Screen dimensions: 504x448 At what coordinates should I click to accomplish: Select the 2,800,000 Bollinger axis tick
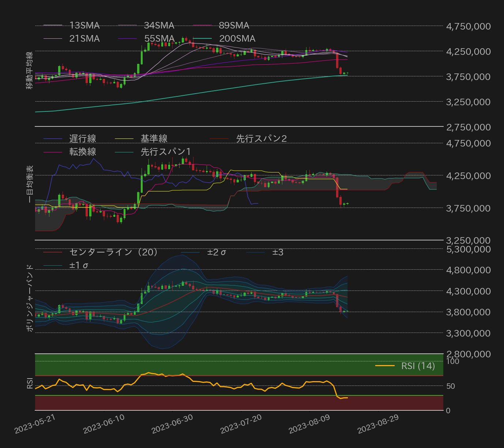coord(469,354)
